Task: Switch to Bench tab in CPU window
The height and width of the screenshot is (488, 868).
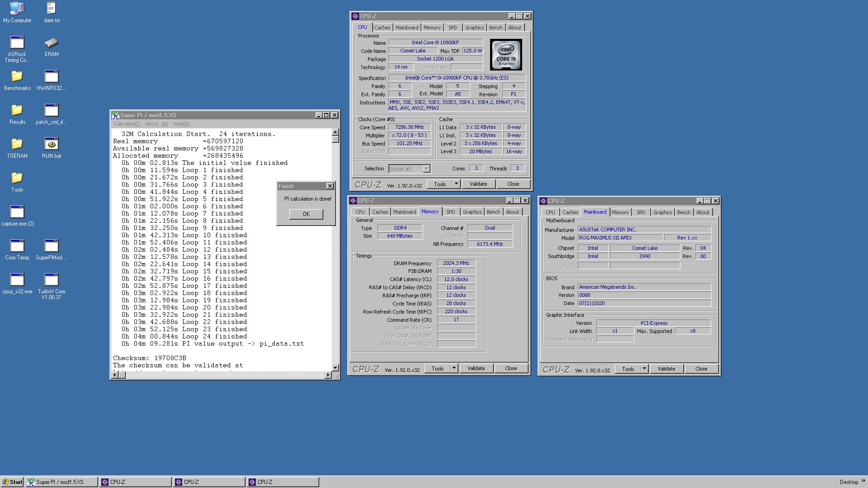Action: click(495, 28)
